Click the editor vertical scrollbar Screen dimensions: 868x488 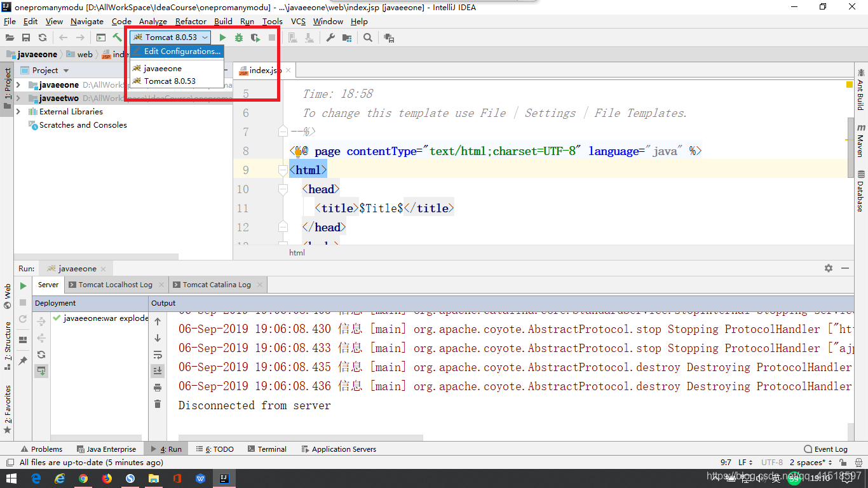(851, 147)
